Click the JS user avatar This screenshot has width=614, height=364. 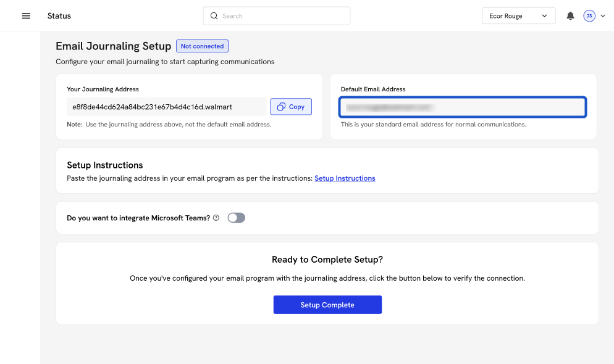coord(589,16)
